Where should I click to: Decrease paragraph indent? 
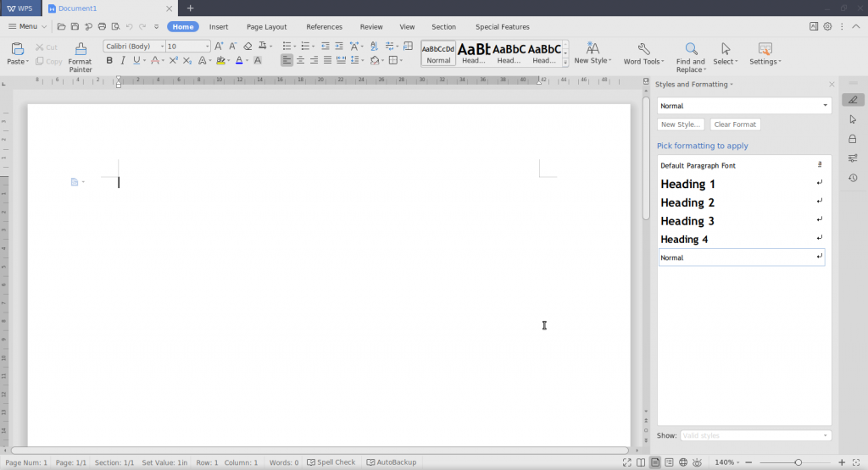(325, 47)
